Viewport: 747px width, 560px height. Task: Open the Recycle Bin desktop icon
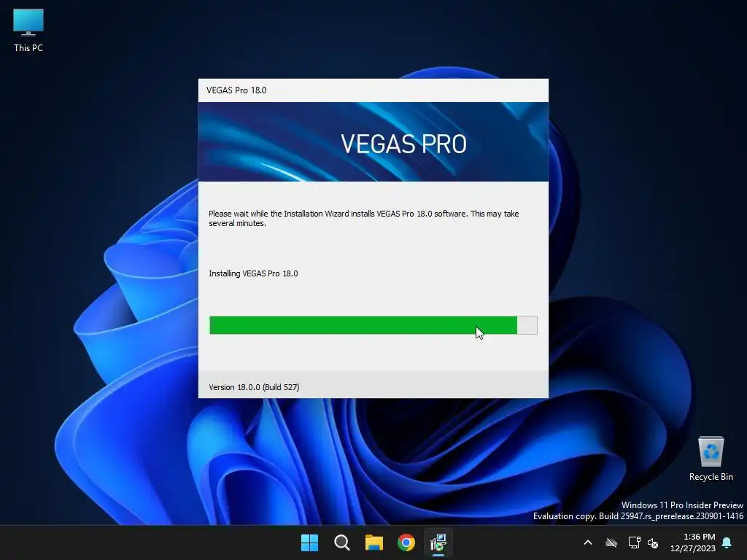(711, 459)
